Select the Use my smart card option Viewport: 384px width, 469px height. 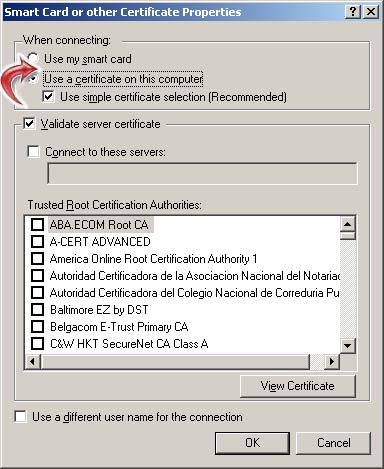pos(33,58)
